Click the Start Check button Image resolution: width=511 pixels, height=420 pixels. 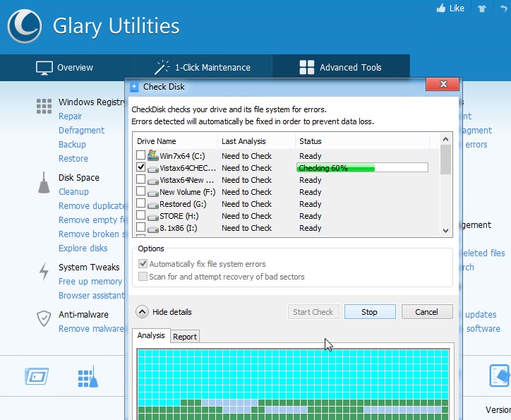(313, 312)
